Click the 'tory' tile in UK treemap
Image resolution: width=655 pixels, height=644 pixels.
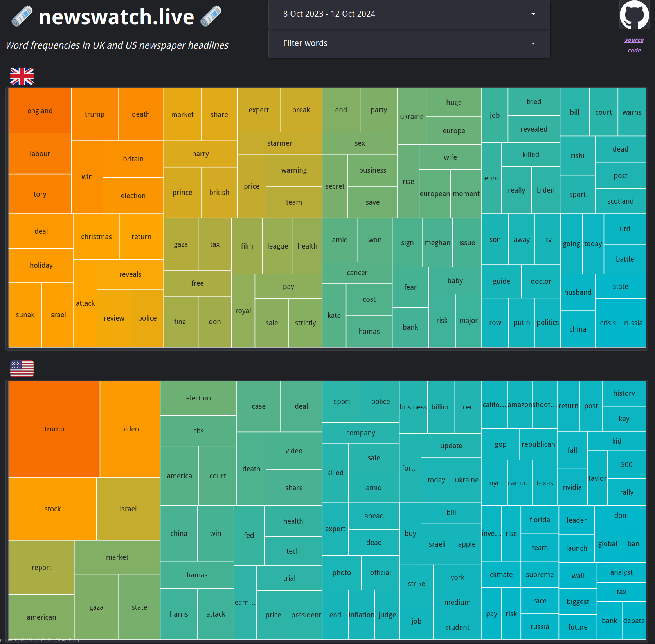click(40, 194)
